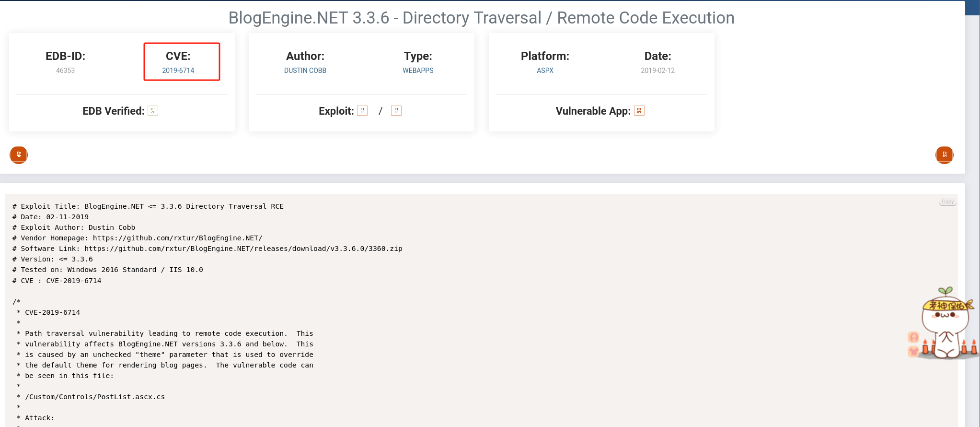Click line 'is caused by an unchecked "theme" parameter'
Image resolution: width=980 pixels, height=427 pixels.
[165, 355]
